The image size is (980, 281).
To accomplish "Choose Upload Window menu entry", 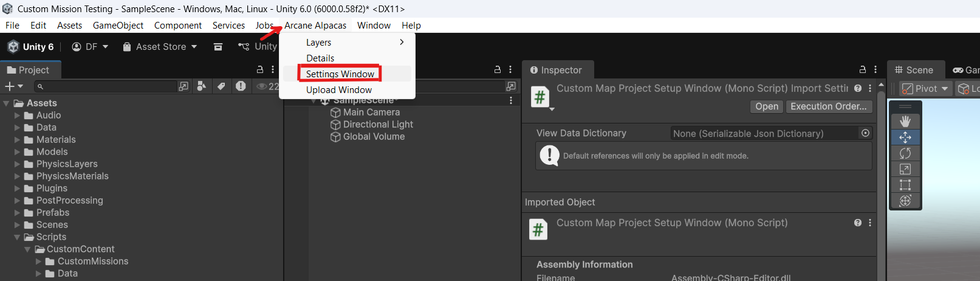I will [347, 90].
